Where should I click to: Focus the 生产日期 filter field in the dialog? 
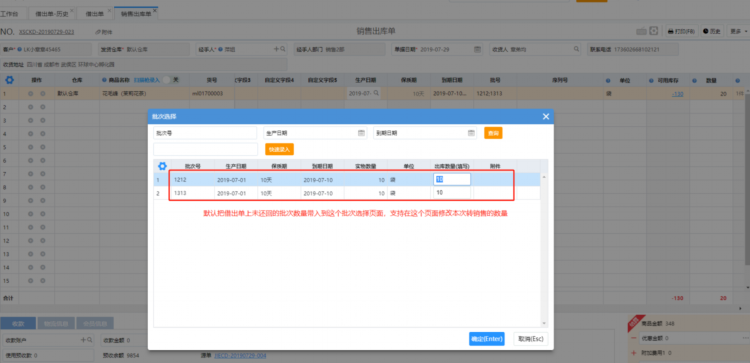coord(315,133)
